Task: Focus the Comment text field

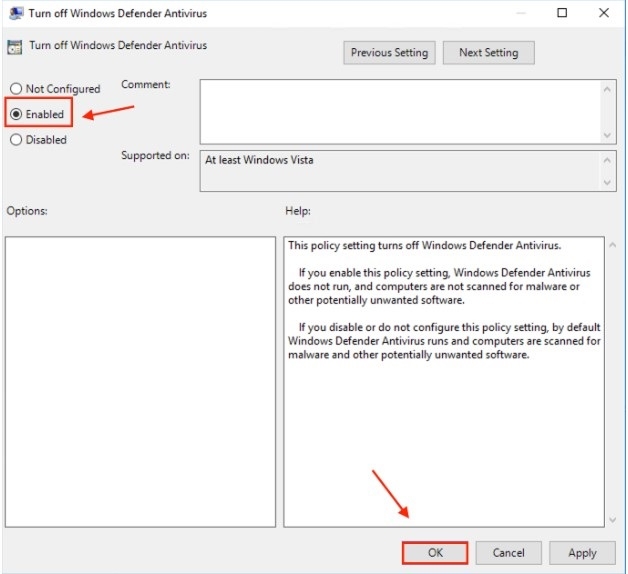Action: [400, 111]
